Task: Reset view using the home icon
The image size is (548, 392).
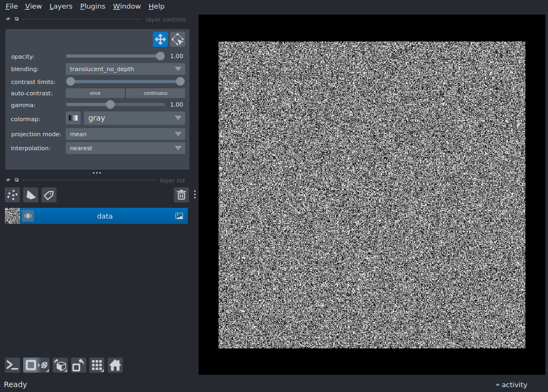Action: coord(115,365)
